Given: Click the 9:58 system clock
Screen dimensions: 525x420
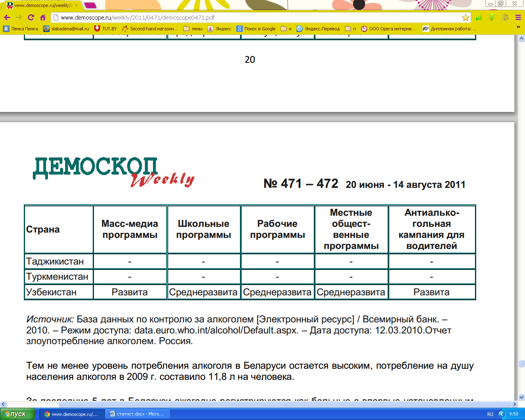Looking at the screenshot, I should point(514,414).
